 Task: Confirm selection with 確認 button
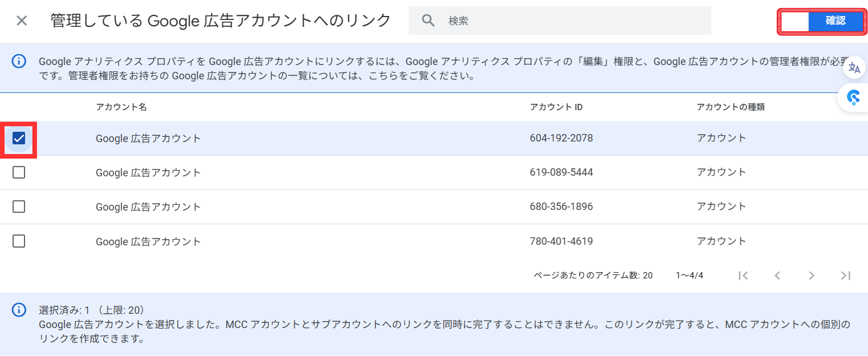[836, 21]
